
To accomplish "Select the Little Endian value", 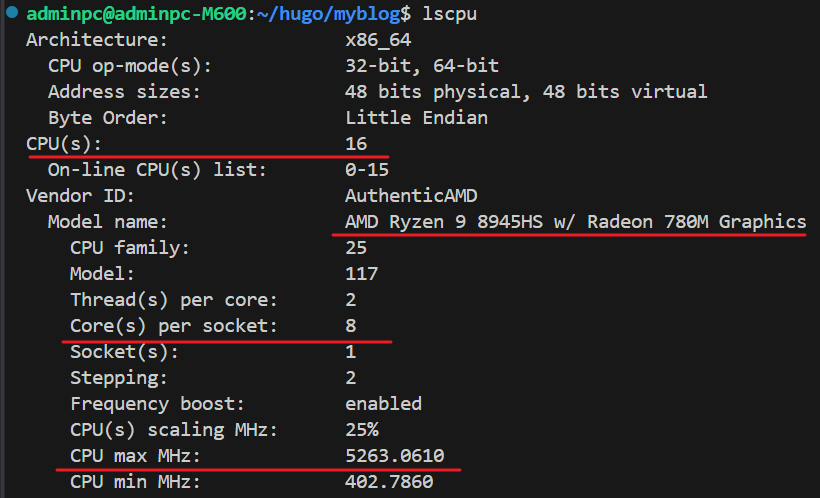I will click(416, 118).
